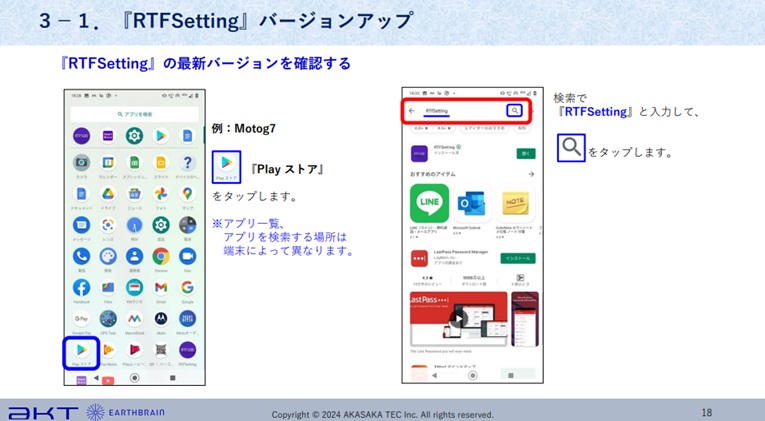The height and width of the screenshot is (421, 765).
Task: Launch the Facebook app icon
Action: (81, 288)
